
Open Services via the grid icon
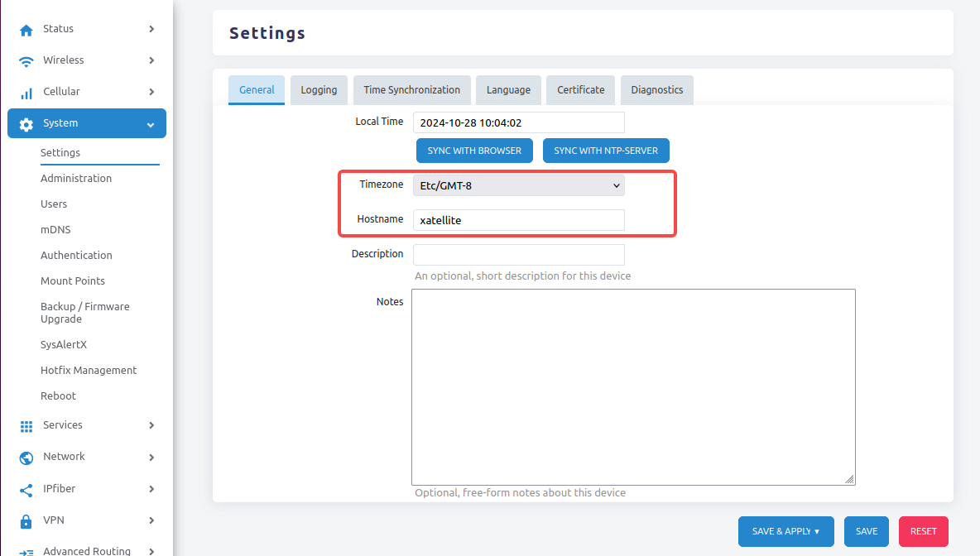point(26,424)
